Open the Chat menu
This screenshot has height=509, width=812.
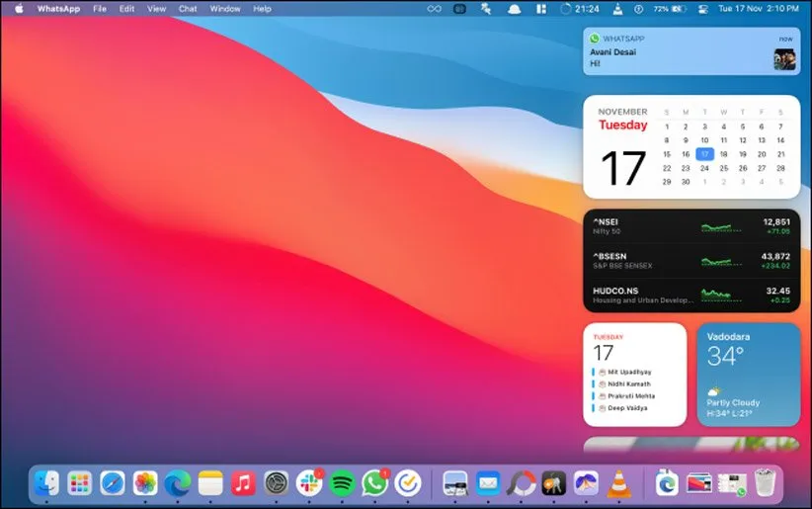188,8
